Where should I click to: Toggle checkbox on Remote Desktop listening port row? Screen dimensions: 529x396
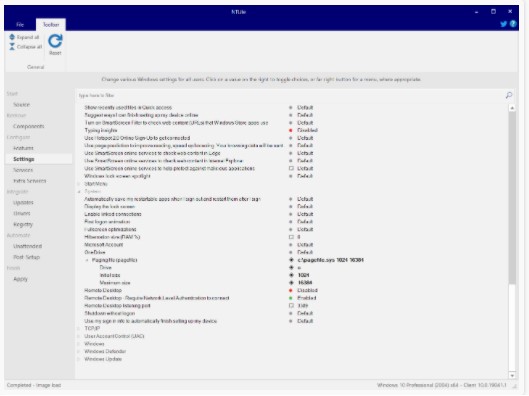pyautogui.click(x=291, y=306)
